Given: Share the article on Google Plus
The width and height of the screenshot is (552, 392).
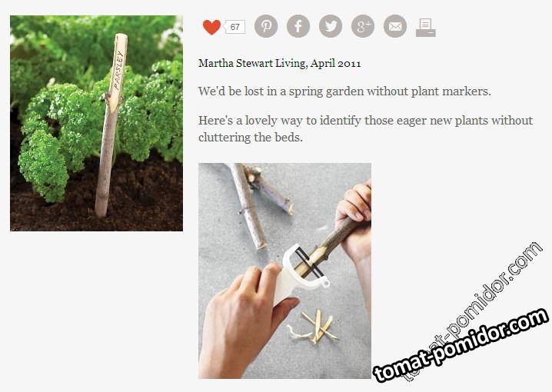Looking at the screenshot, I should point(363,26).
